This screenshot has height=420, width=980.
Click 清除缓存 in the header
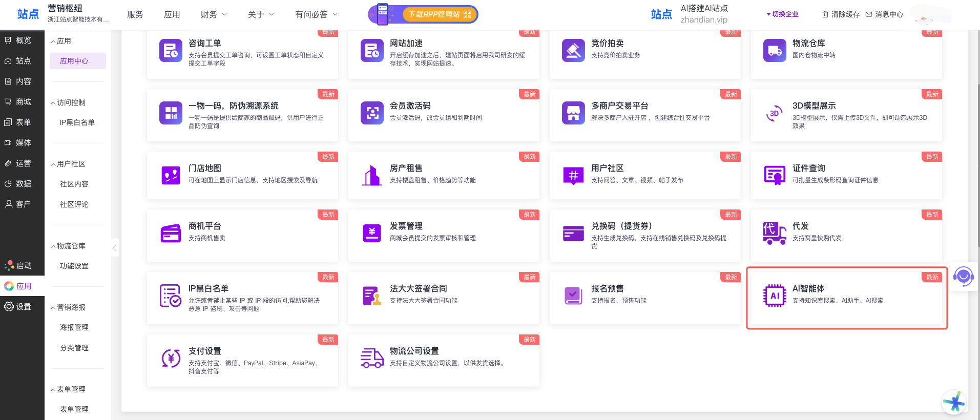pos(841,14)
